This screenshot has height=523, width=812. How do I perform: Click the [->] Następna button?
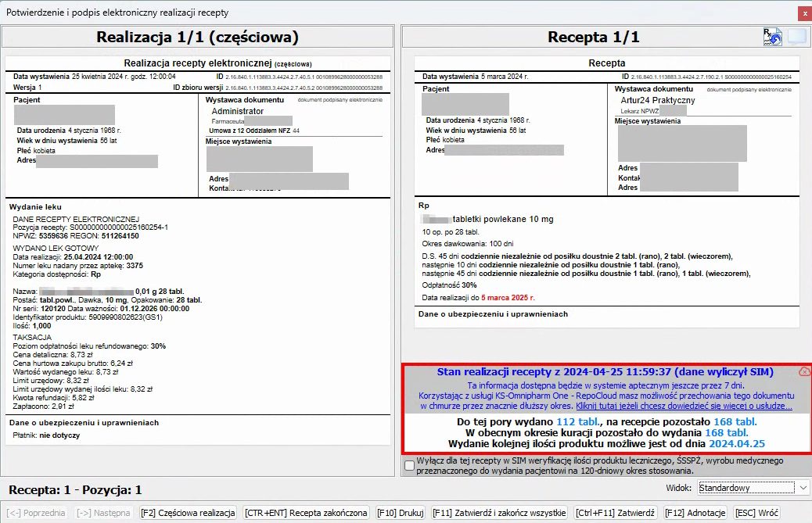(x=103, y=513)
